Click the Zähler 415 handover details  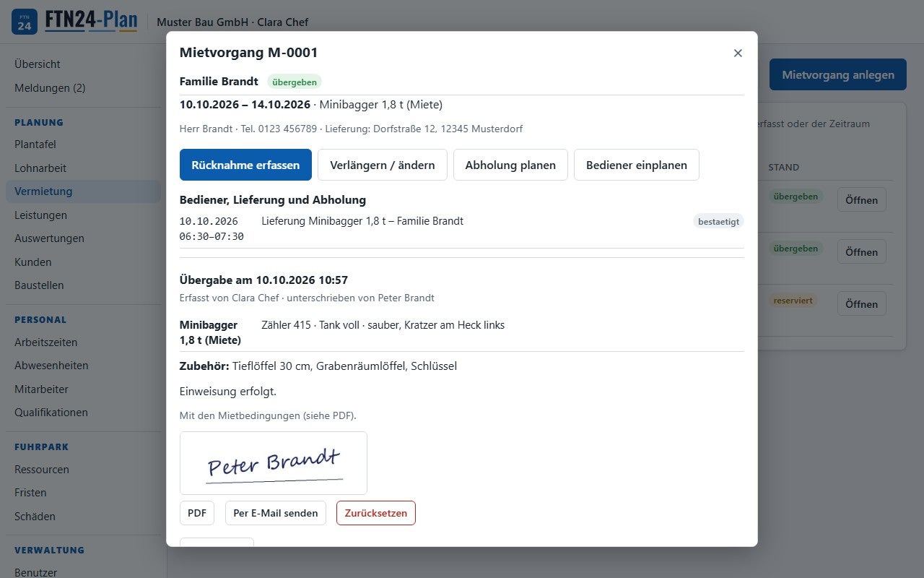[x=383, y=325]
